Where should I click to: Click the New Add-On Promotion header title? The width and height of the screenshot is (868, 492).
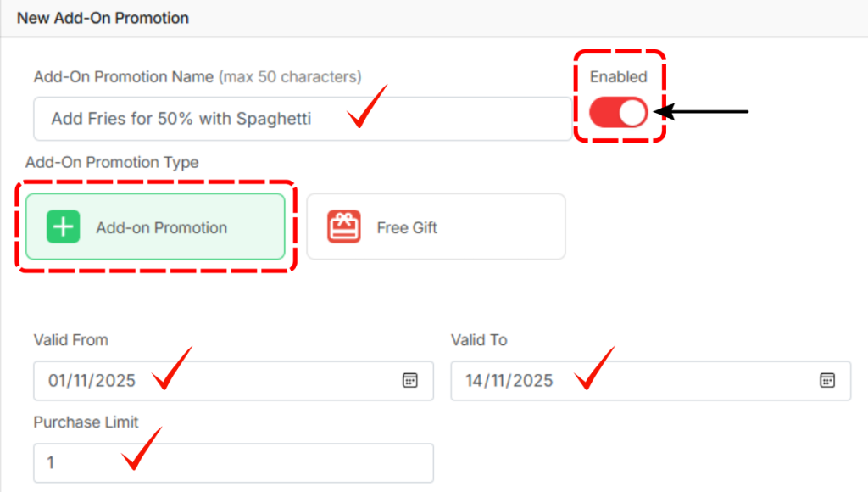coord(103,17)
